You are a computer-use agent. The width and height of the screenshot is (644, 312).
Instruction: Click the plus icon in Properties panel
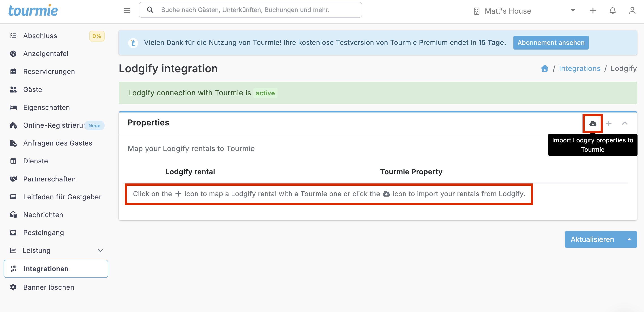[608, 123]
